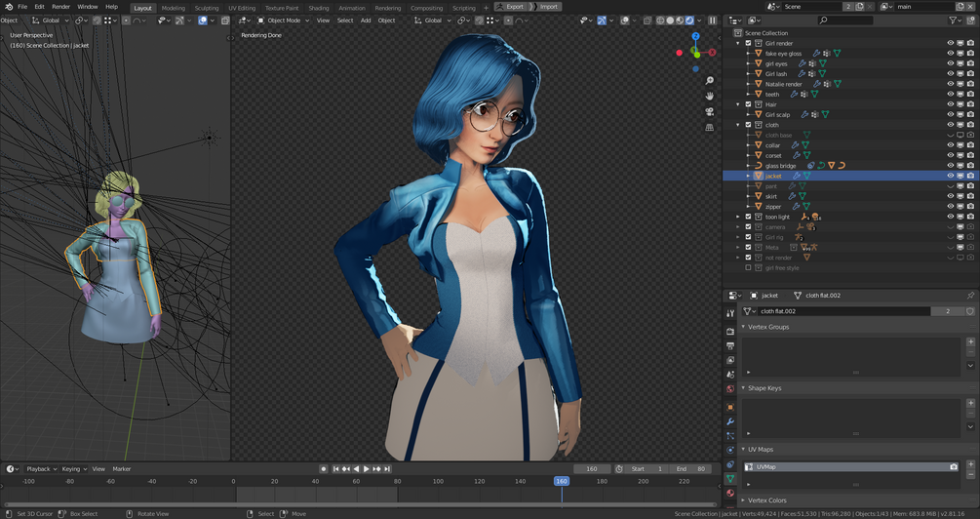Switch perspective/orthographic with the grid gizmo icon
The width and height of the screenshot is (980, 519).
709,128
